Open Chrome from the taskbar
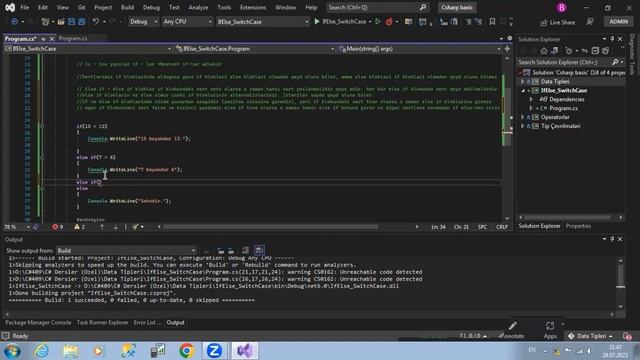 click(x=187, y=351)
